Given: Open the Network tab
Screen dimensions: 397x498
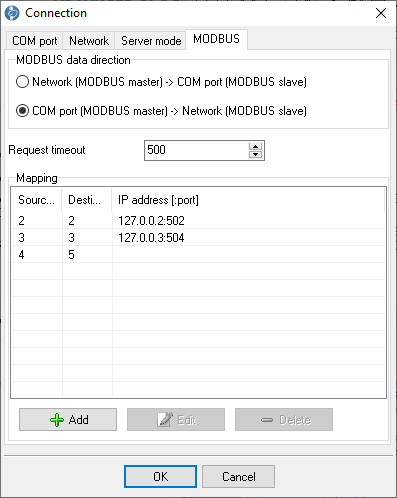Looking at the screenshot, I should point(89,41).
